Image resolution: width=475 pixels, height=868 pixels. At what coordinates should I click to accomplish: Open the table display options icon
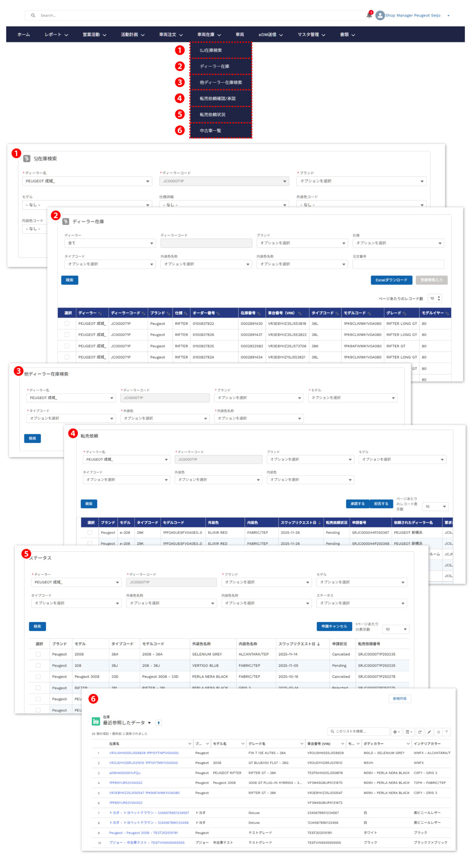(409, 732)
